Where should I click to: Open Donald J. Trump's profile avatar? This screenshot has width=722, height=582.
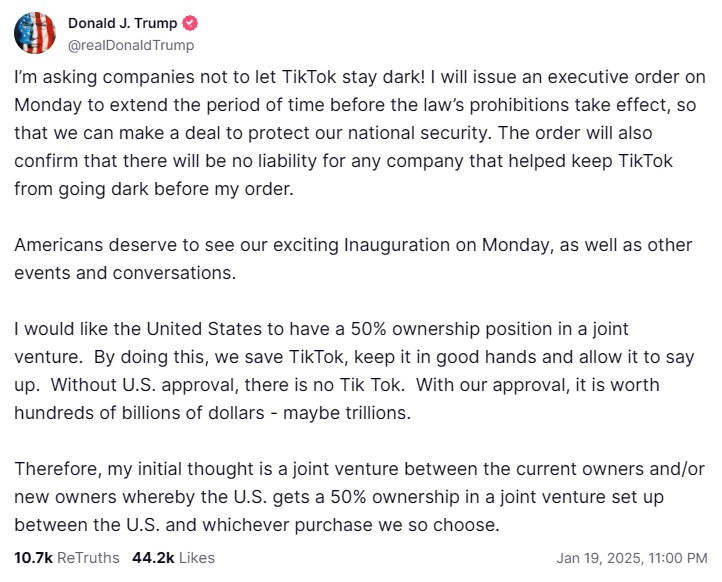pos(35,33)
